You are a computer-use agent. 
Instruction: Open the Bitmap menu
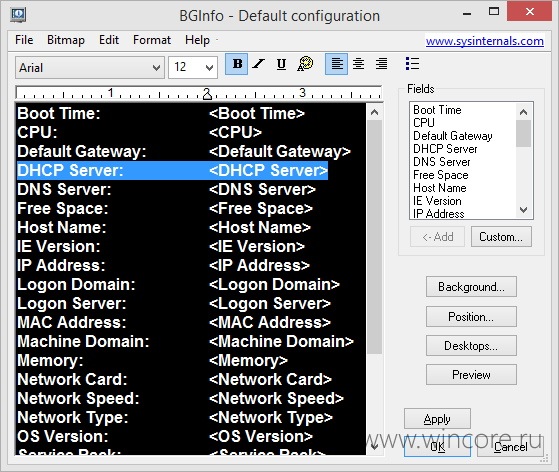tap(66, 40)
